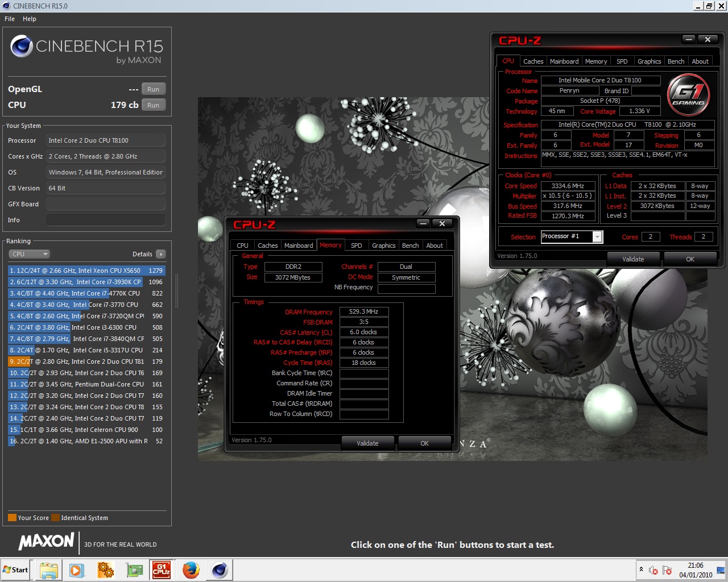Open Graphics tab in CPU window
The height and width of the screenshot is (582, 728).
pos(649,61)
